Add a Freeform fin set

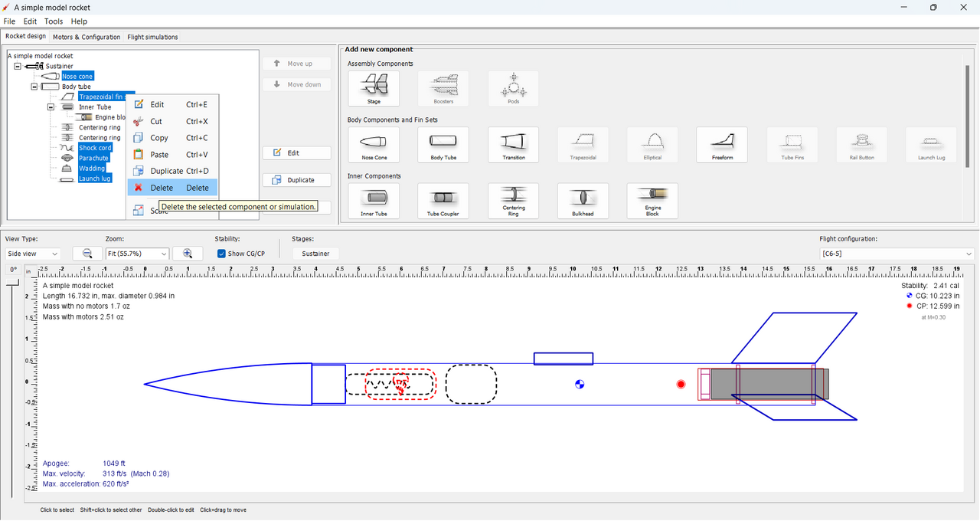[722, 144]
